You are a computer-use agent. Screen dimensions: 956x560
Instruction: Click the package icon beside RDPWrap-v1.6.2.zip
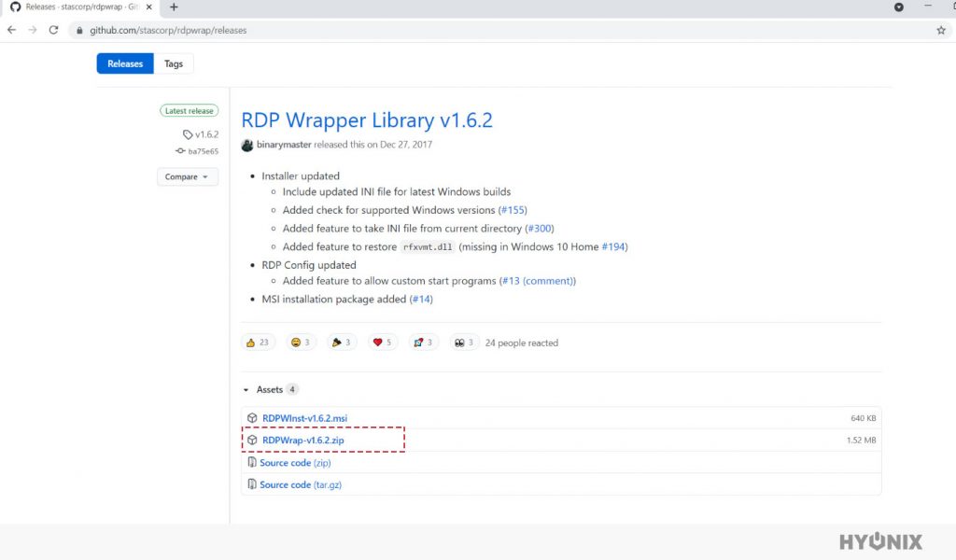pyautogui.click(x=253, y=440)
